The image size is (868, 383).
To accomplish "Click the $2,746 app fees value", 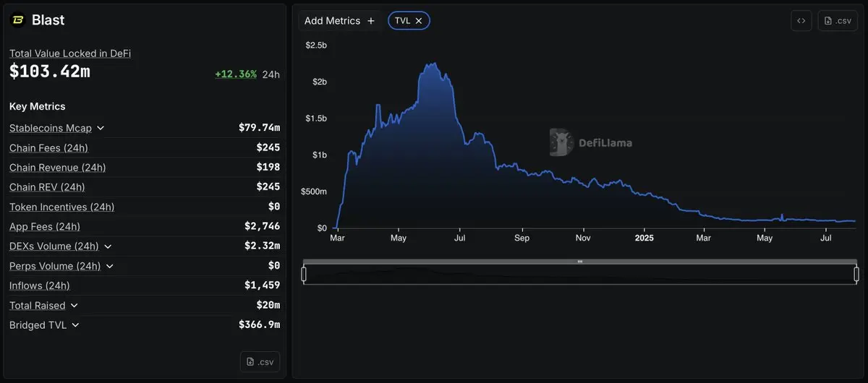I will pyautogui.click(x=262, y=226).
